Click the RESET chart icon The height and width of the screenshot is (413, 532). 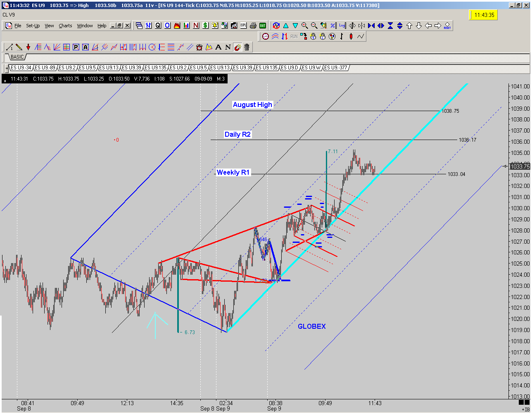[447, 26]
